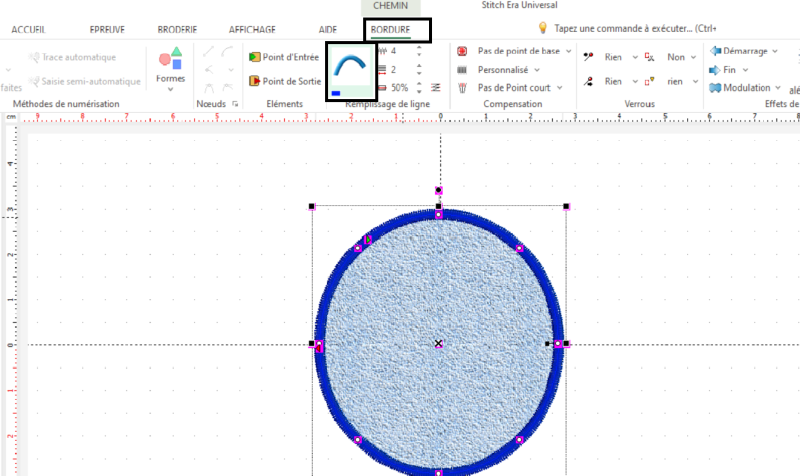Image resolution: width=800 pixels, height=476 pixels.
Task: Click the center X marker of the circle
Action: (438, 344)
